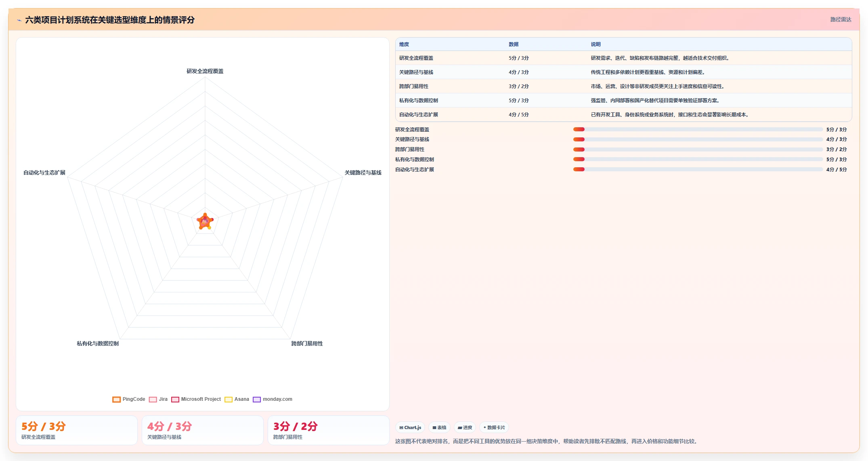
Task: Click radar axis label 自动化与生态扩展
Action: pyautogui.click(x=44, y=173)
